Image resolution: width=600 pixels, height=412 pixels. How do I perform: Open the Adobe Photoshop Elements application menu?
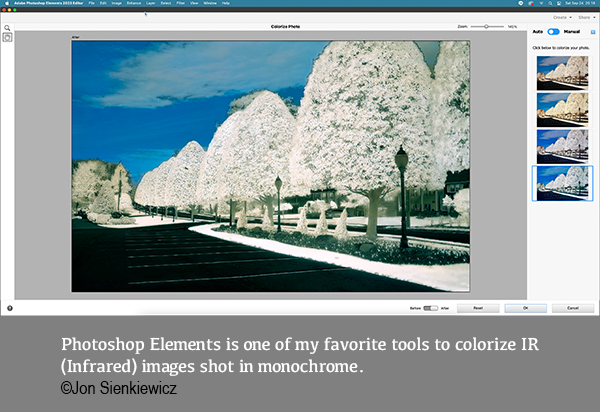(49, 3)
